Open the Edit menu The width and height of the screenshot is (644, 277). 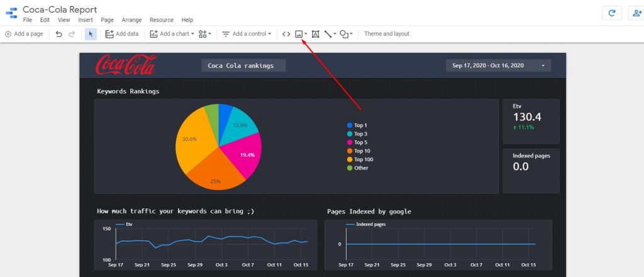click(x=45, y=20)
